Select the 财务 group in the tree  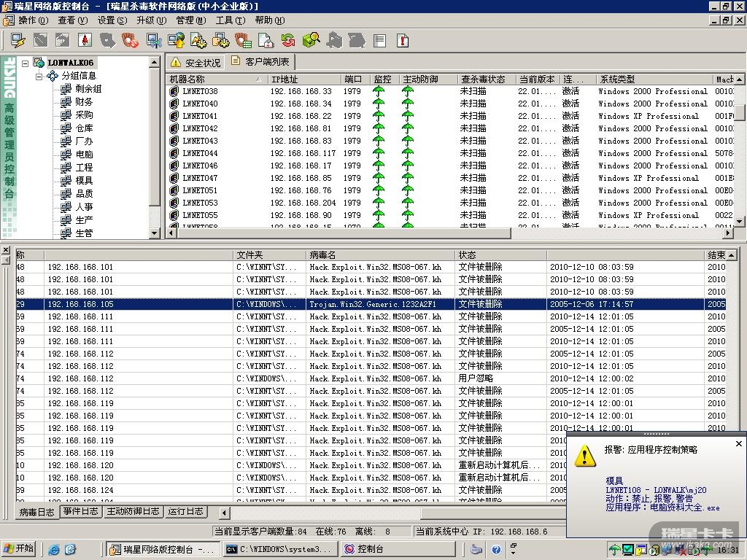(x=84, y=102)
